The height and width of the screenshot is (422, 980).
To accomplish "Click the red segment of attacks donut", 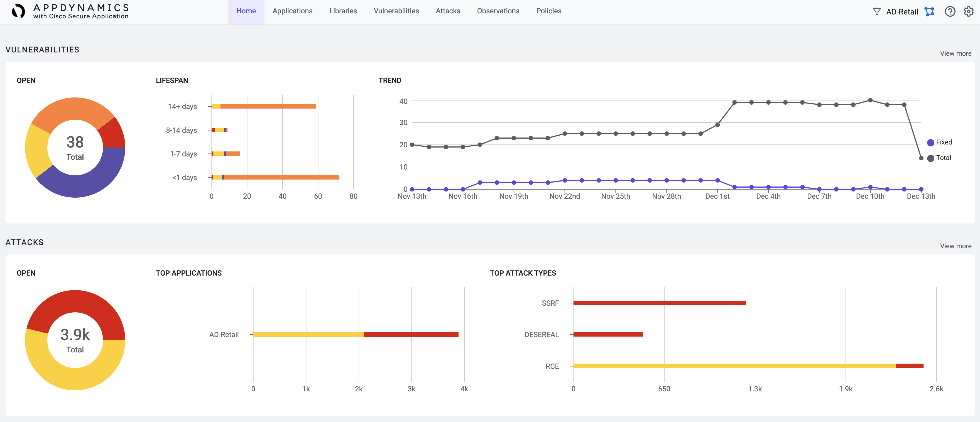I will tap(76, 301).
